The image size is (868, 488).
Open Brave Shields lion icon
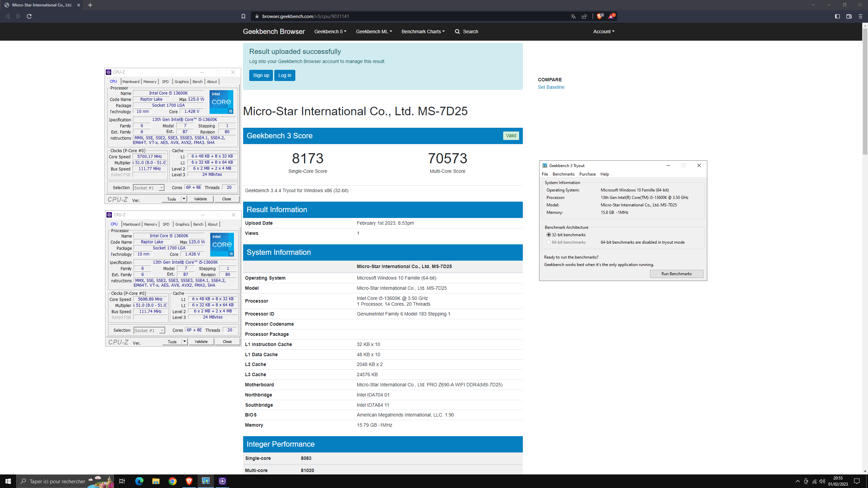tap(600, 16)
